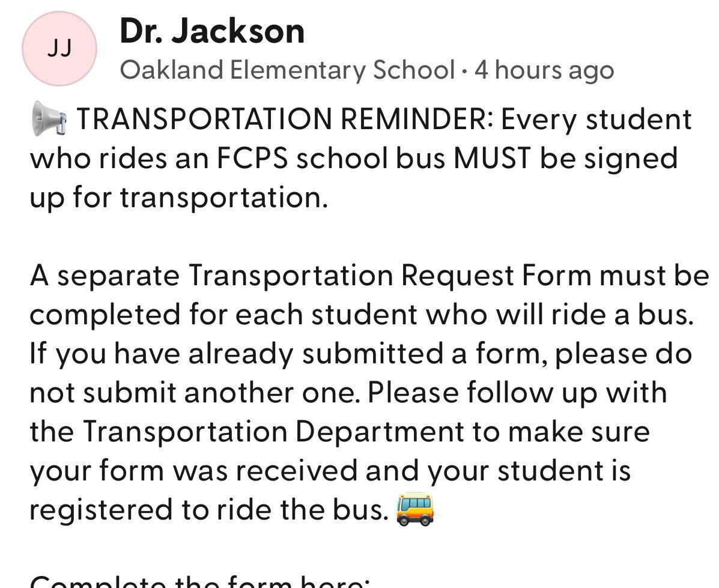The width and height of the screenshot is (719, 588).
Task: Click the 'up for transportation.' line
Action: coord(179,198)
